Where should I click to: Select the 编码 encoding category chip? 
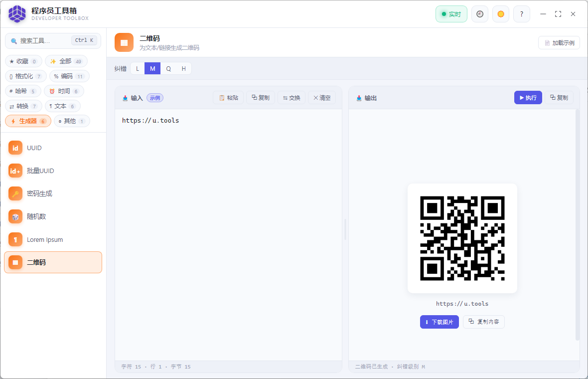coord(69,76)
